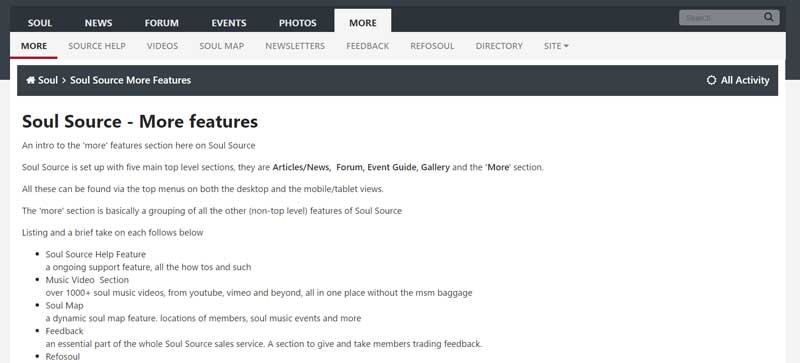Expand the SITE dropdown arrow
This screenshot has height=363, width=800.
click(x=566, y=46)
